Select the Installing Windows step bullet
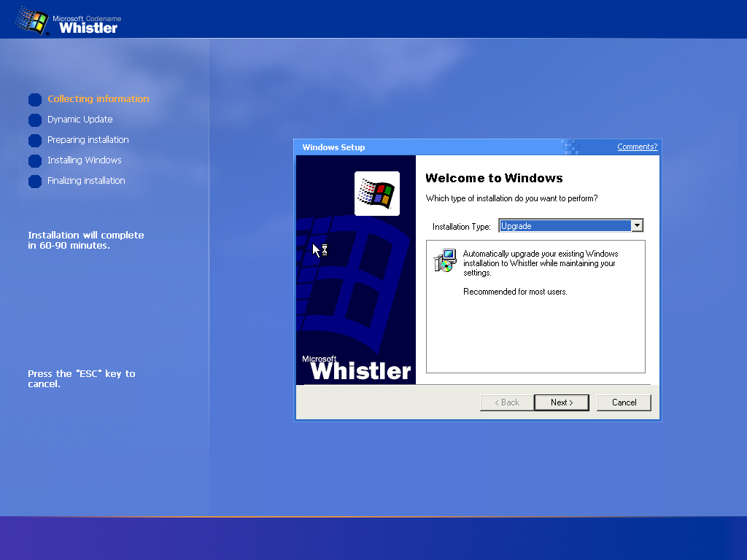This screenshot has height=560, width=747. pos(35,161)
